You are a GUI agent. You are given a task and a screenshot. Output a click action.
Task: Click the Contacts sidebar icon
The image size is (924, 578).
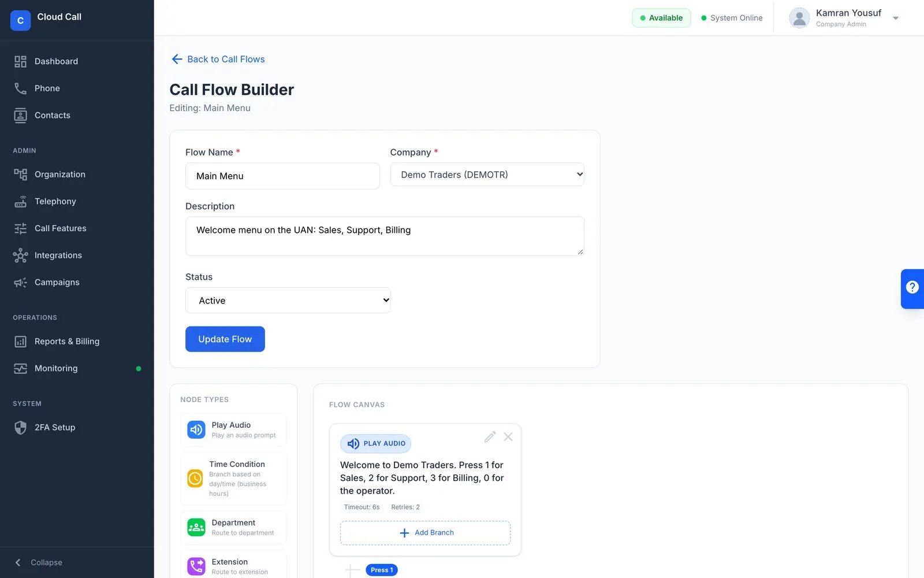[20, 116]
